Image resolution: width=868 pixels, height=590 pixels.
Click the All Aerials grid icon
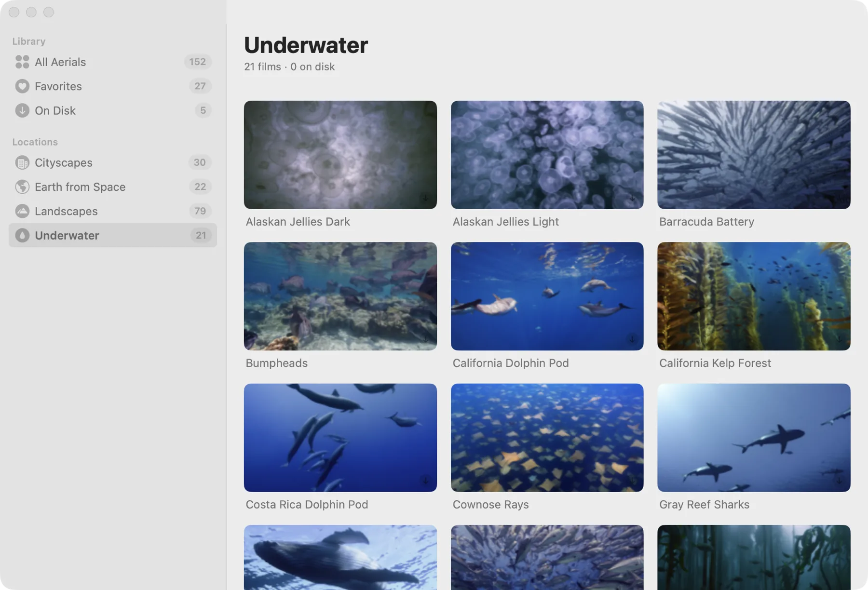(22, 62)
